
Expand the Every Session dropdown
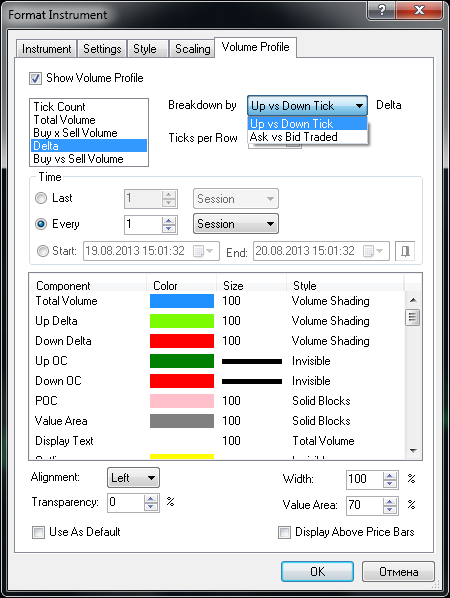(x=236, y=224)
